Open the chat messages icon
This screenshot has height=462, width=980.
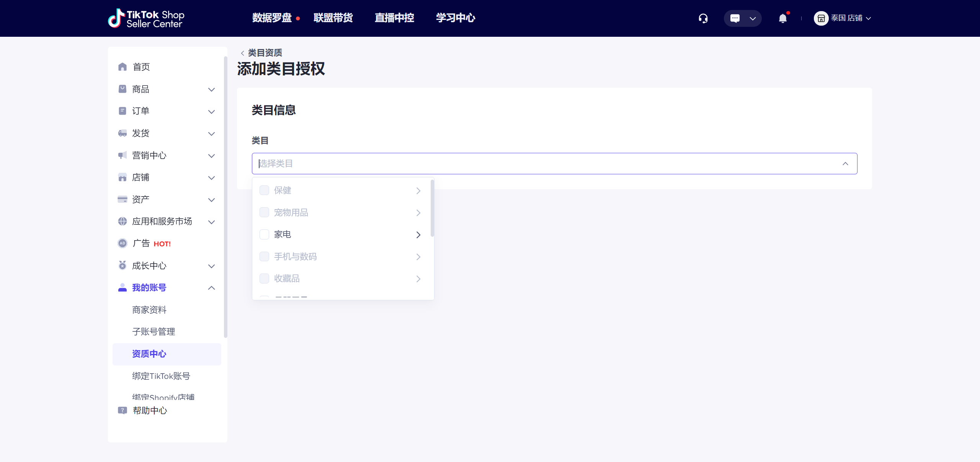pyautogui.click(x=735, y=18)
